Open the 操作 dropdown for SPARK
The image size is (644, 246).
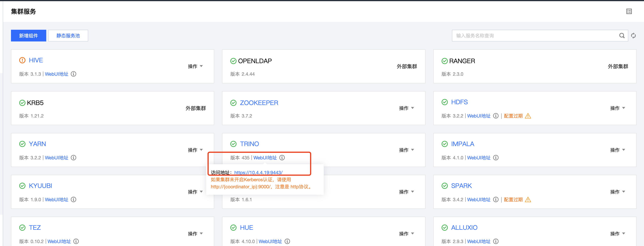[x=617, y=192]
